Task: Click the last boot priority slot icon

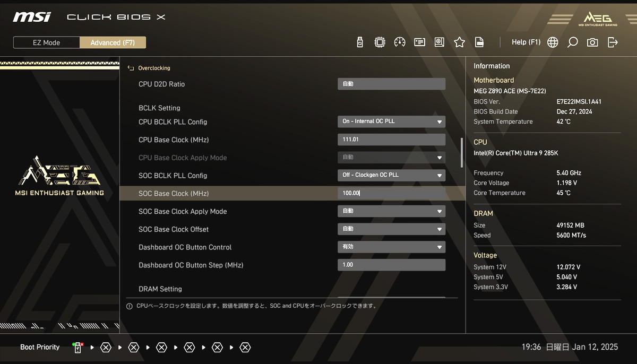Action: [x=245, y=348]
